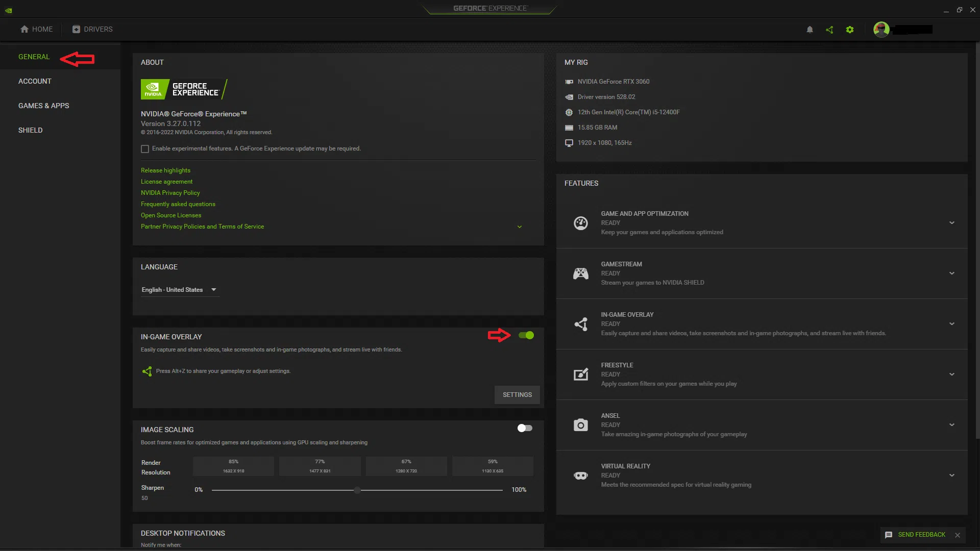980x551 pixels.
Task: Expand Game and App Optimization feature
Action: (951, 223)
